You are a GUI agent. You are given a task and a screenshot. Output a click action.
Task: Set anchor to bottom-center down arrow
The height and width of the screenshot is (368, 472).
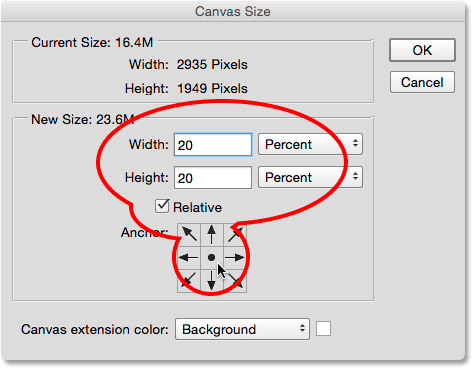[212, 281]
